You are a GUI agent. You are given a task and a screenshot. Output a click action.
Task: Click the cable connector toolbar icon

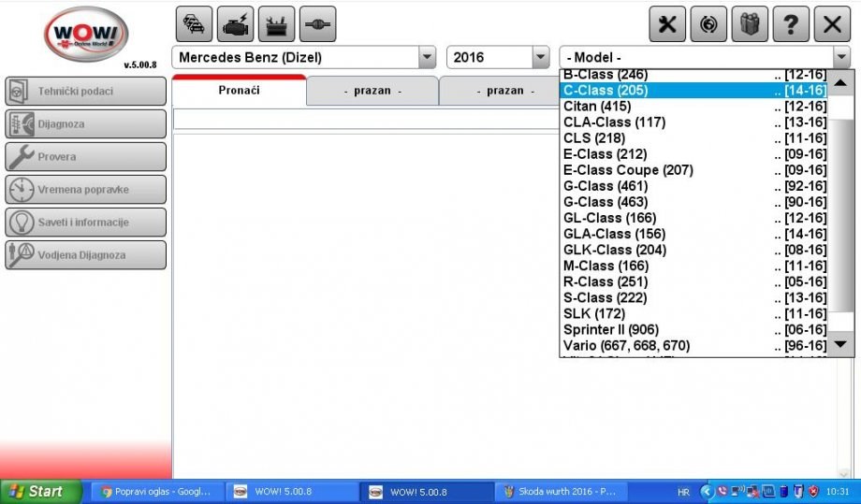click(x=317, y=24)
